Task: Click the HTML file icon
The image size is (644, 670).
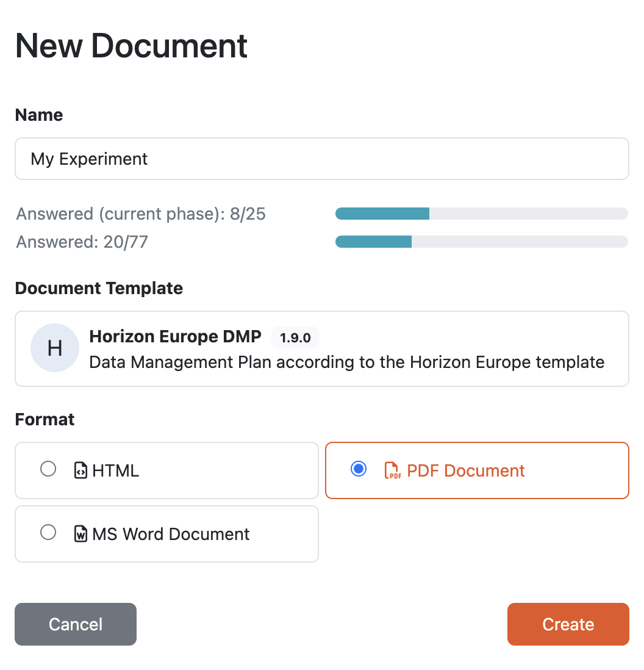Action: point(80,470)
